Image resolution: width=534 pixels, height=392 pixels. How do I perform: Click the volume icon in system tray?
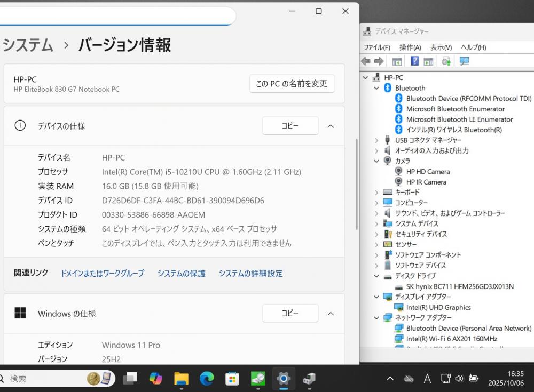click(459, 378)
